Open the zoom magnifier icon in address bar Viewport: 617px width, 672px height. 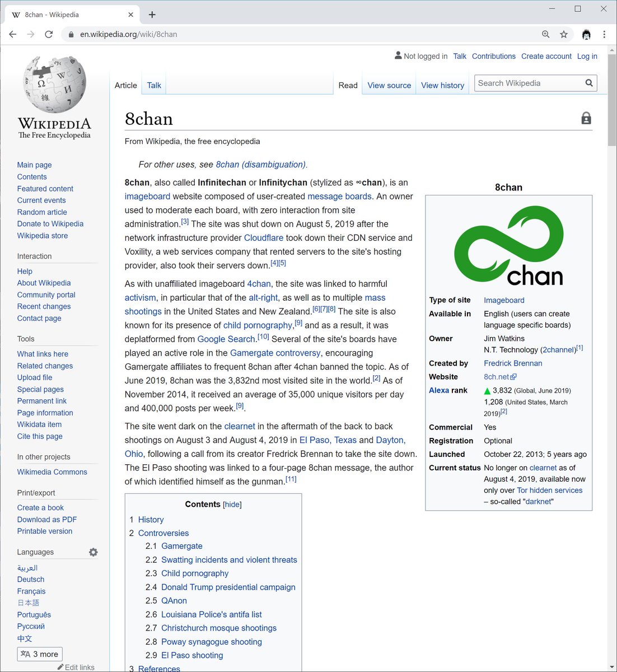tap(546, 34)
